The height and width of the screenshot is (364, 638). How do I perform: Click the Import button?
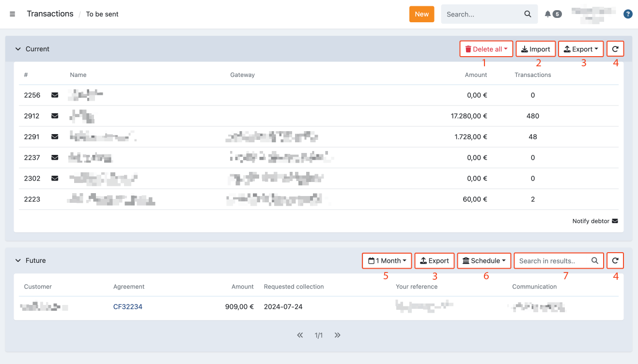535,49
